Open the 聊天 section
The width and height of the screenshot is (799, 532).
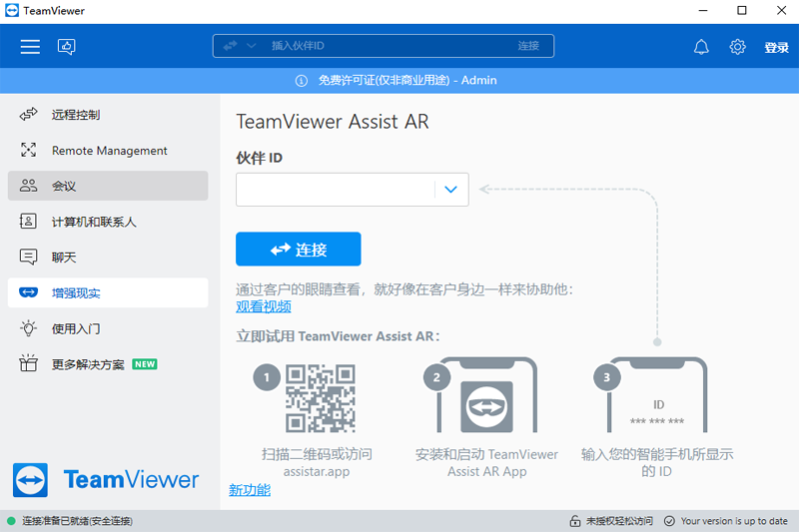point(108,258)
